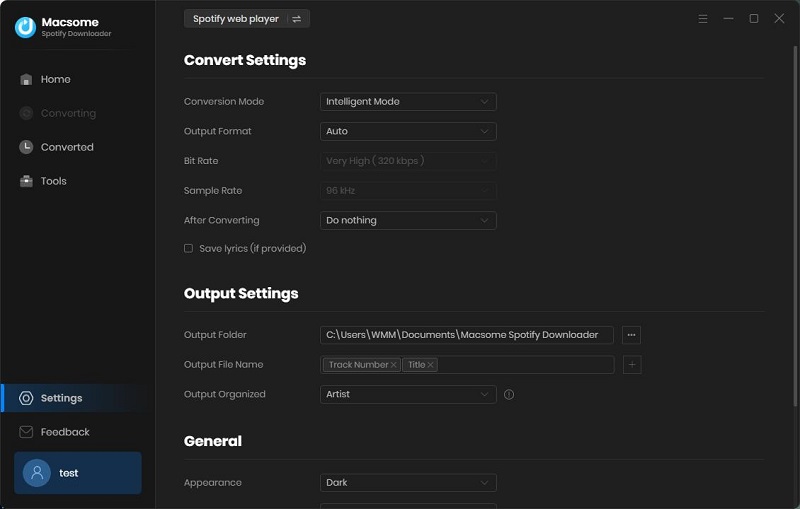Click the Conversion Mode label
This screenshot has width=800, height=509.
click(x=224, y=101)
